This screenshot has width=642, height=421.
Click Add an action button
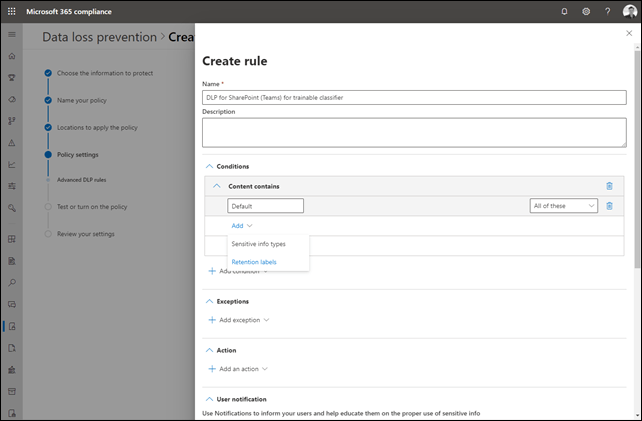point(238,369)
